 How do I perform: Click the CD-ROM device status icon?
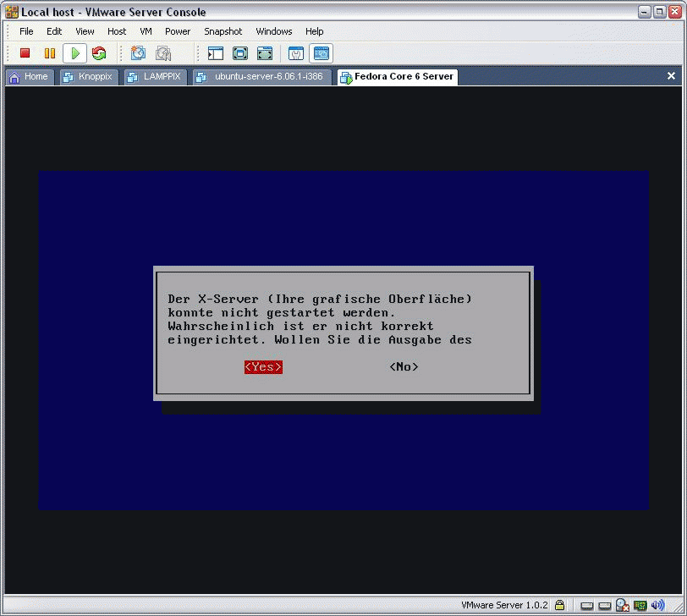pos(622,605)
